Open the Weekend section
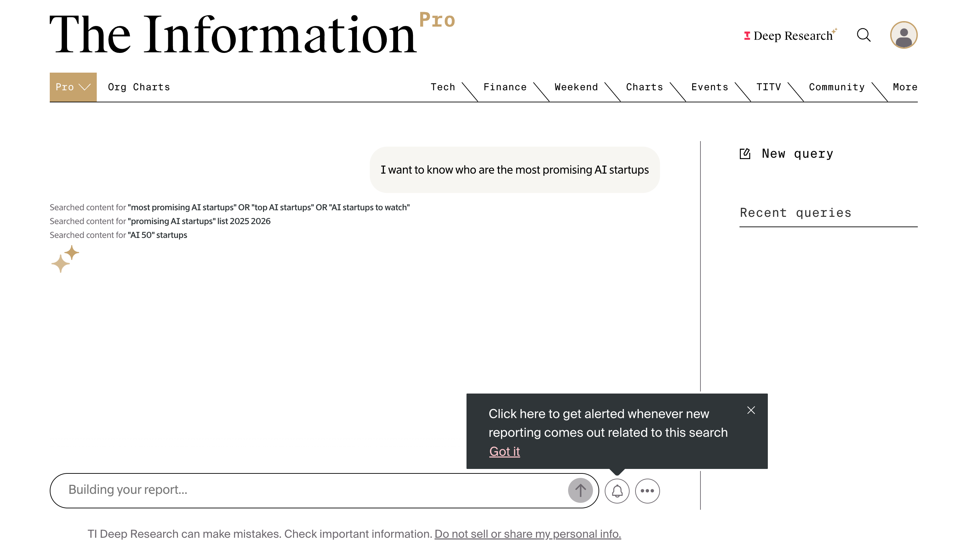Image resolution: width=980 pixels, height=554 pixels. (576, 87)
